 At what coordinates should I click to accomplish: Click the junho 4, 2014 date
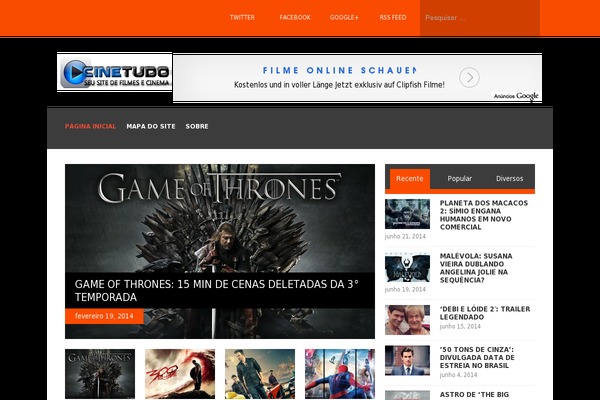point(458,375)
